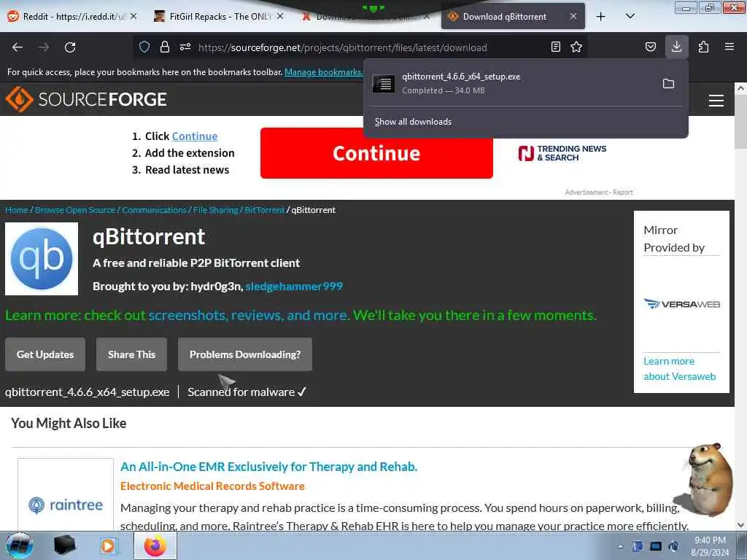Click Share This button
This screenshot has height=560, width=747.
click(x=131, y=354)
